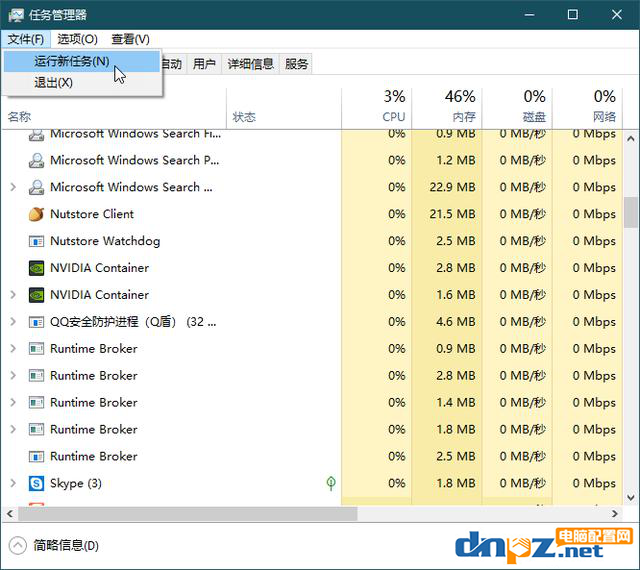
Task: Click the Skype app icon
Action: (x=36, y=483)
